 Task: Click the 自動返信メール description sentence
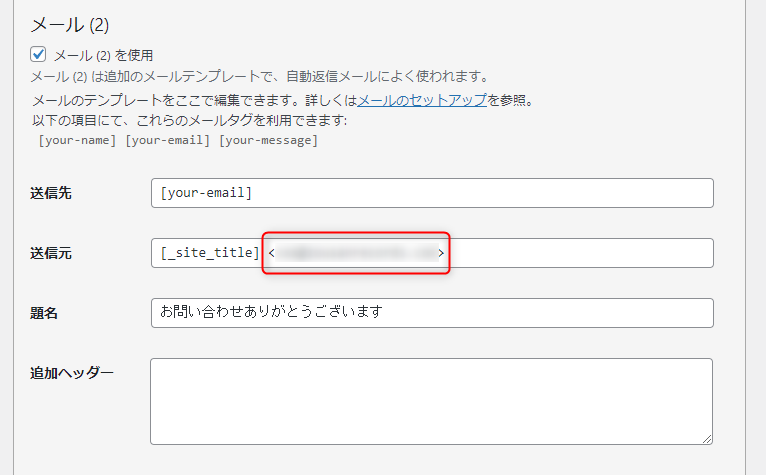[258, 77]
